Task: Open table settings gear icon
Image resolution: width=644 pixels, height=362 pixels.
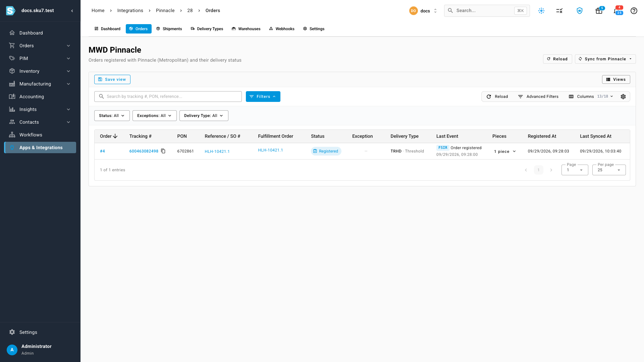Action: click(623, 97)
